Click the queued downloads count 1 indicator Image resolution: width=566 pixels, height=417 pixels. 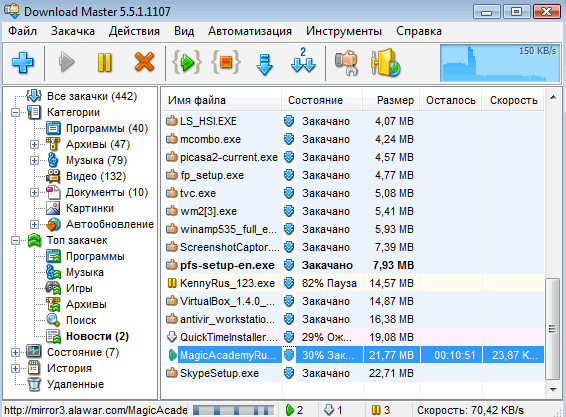[333, 410]
